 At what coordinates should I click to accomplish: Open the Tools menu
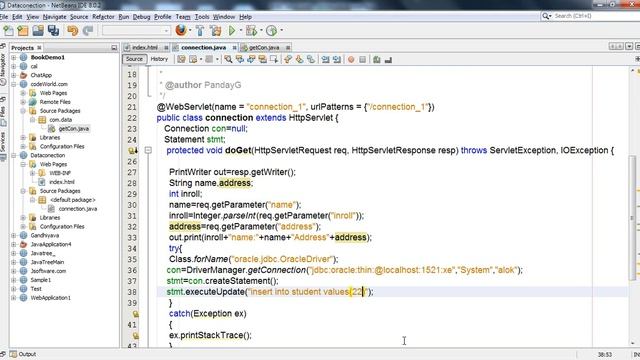pos(202,17)
